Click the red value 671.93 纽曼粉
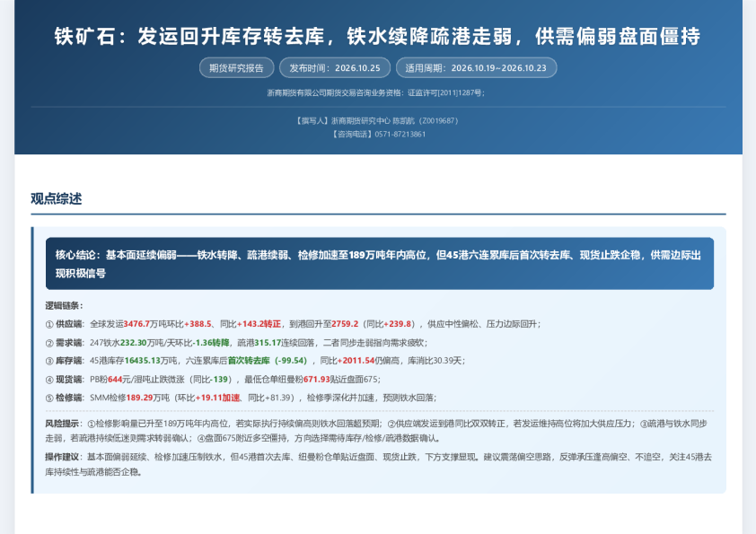This screenshot has height=534, width=756. click(317, 380)
